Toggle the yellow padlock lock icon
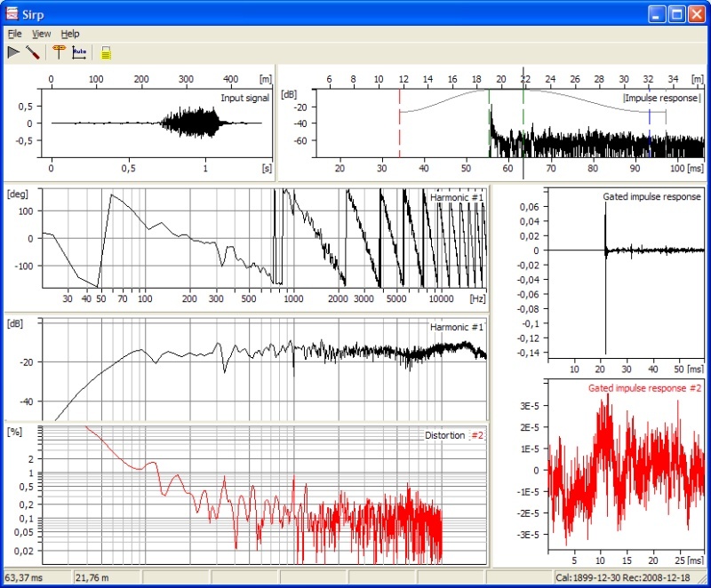This screenshot has height=588, width=711. point(106,52)
